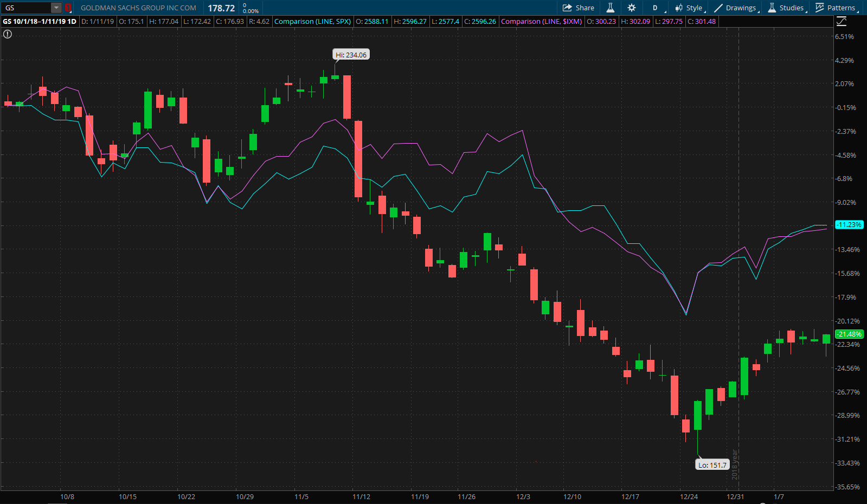Click the L: 172.42 low value

tap(197, 22)
